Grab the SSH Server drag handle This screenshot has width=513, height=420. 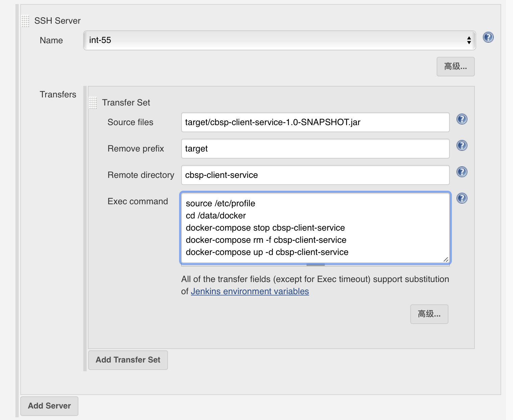tap(25, 21)
